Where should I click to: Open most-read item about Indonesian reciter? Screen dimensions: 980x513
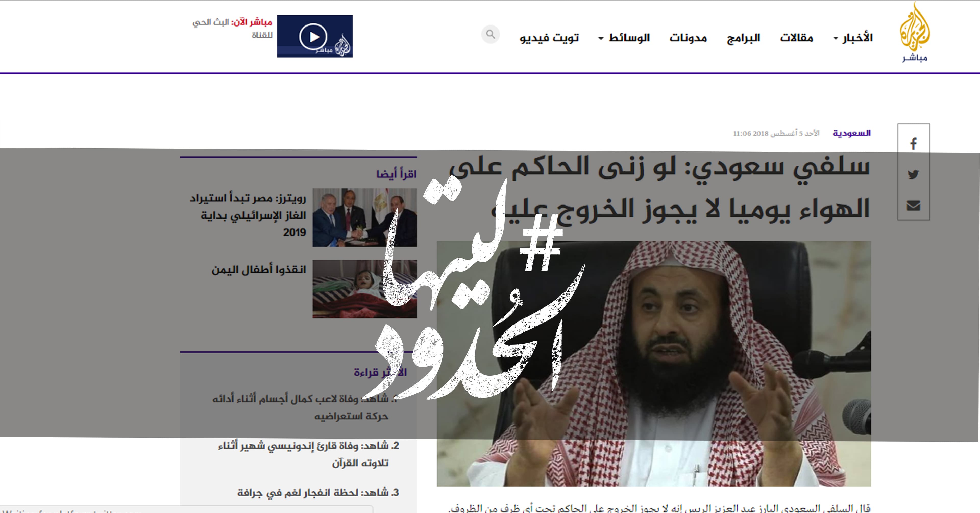click(309, 454)
